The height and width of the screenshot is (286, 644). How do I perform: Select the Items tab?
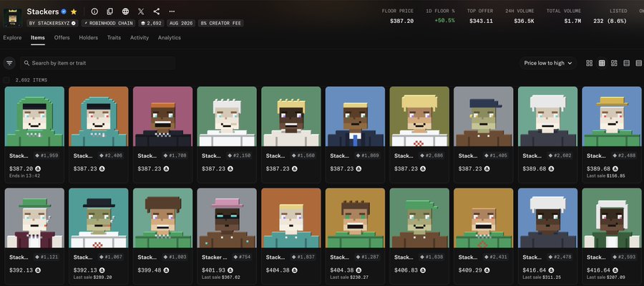tap(38, 37)
